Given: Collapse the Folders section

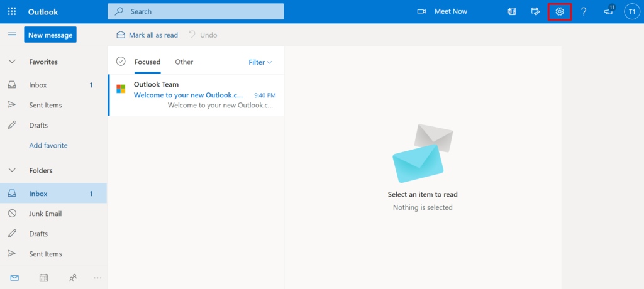Looking at the screenshot, I should pos(12,170).
